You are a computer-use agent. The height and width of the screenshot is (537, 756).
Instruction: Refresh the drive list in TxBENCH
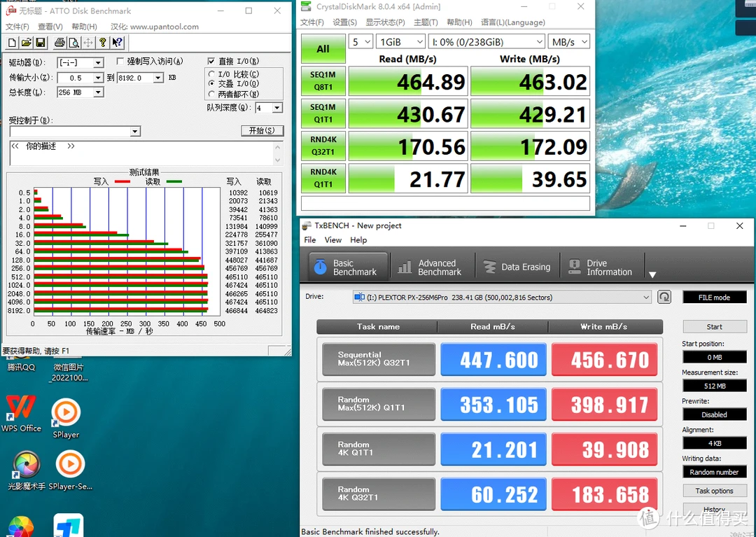664,297
